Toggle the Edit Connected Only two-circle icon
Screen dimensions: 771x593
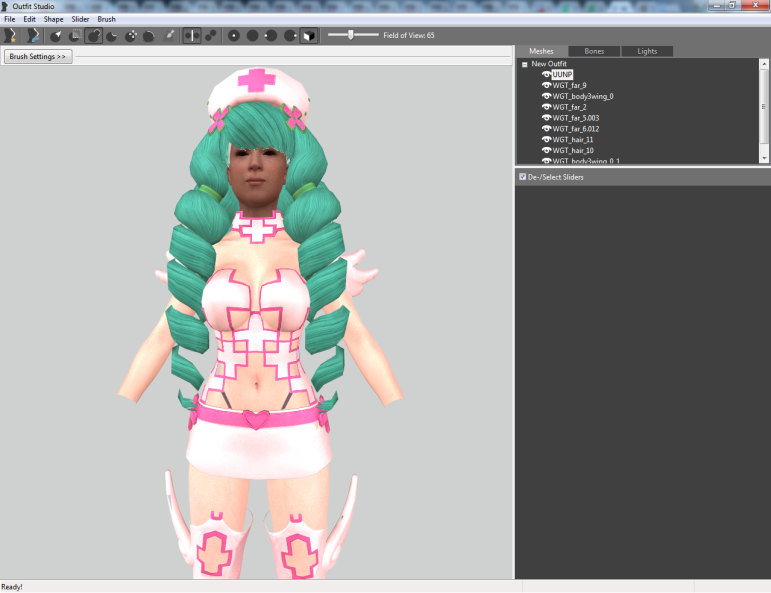coord(211,35)
